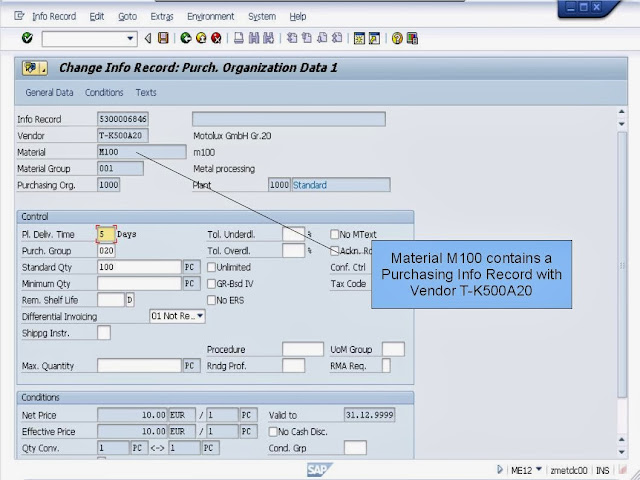
Task: Click the scroll down arrow at bottom of scrollbar
Action: click(x=622, y=452)
